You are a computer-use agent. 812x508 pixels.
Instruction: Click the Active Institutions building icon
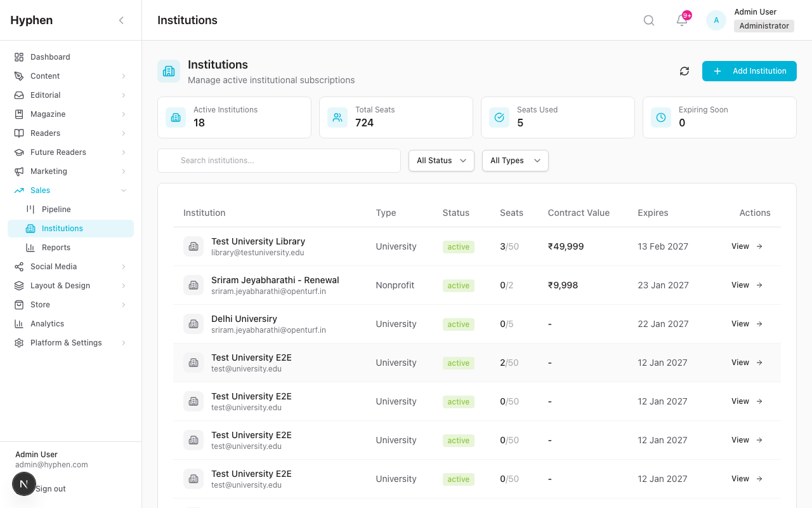coord(175,117)
